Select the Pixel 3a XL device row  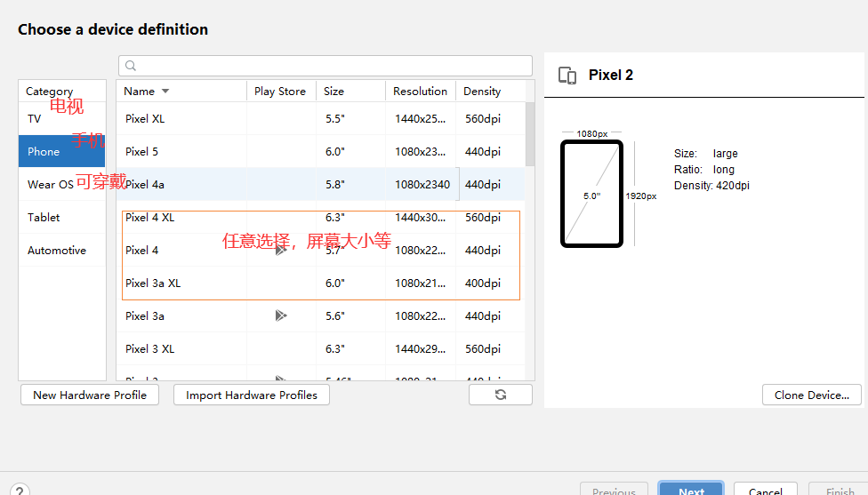[320, 283]
